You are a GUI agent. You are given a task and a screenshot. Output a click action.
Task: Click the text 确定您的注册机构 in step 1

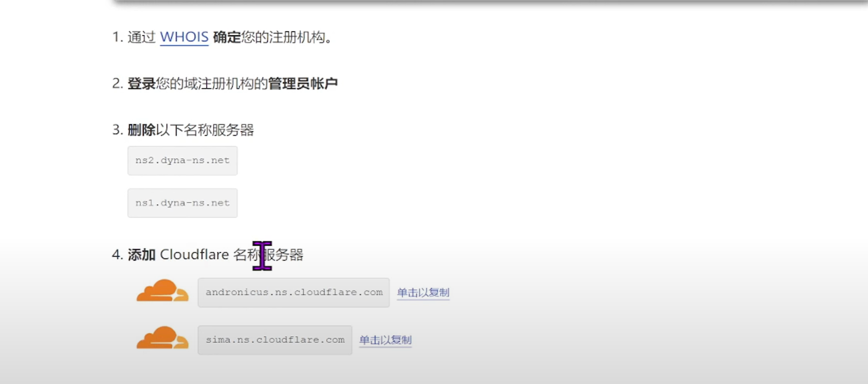click(269, 37)
